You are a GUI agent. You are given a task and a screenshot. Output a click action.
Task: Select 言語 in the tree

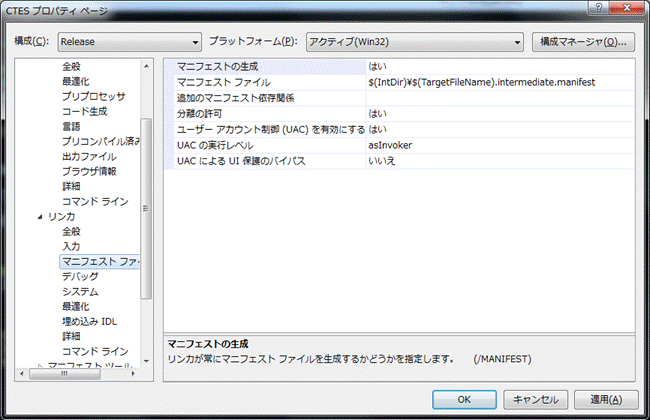click(71, 126)
